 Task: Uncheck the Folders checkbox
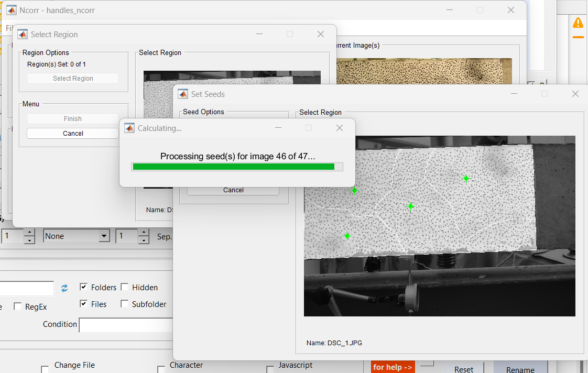click(83, 287)
